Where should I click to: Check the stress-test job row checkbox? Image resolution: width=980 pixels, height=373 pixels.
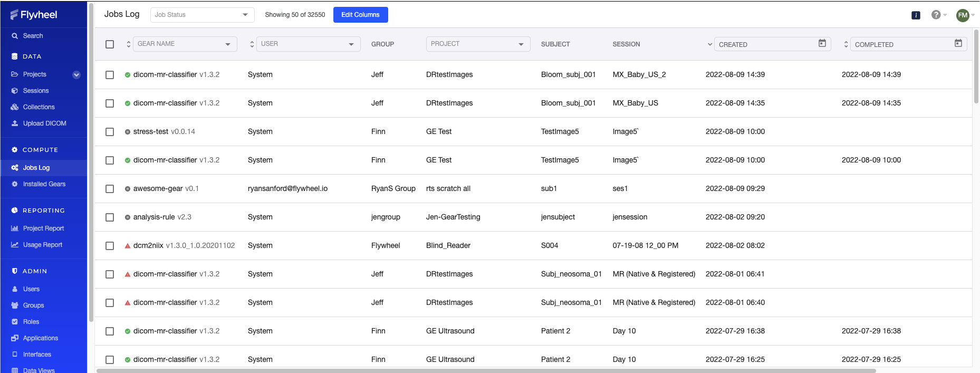(110, 132)
